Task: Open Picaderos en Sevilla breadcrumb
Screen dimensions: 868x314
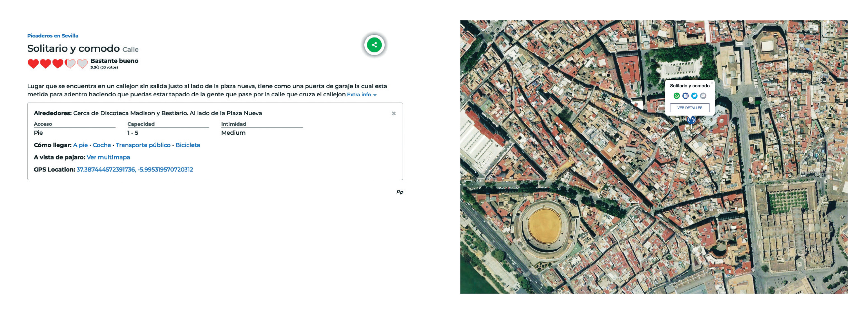Action: click(53, 36)
